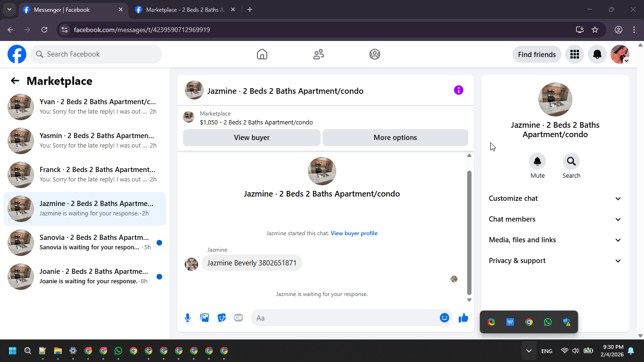
Task: Click Jazmine's avatar beside her message
Action: [x=191, y=264]
